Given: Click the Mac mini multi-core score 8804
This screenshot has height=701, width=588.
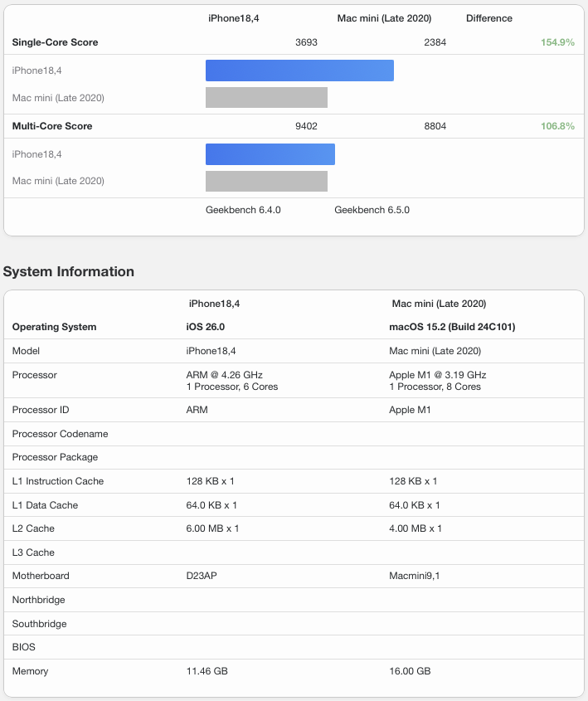Looking at the screenshot, I should pos(435,126).
